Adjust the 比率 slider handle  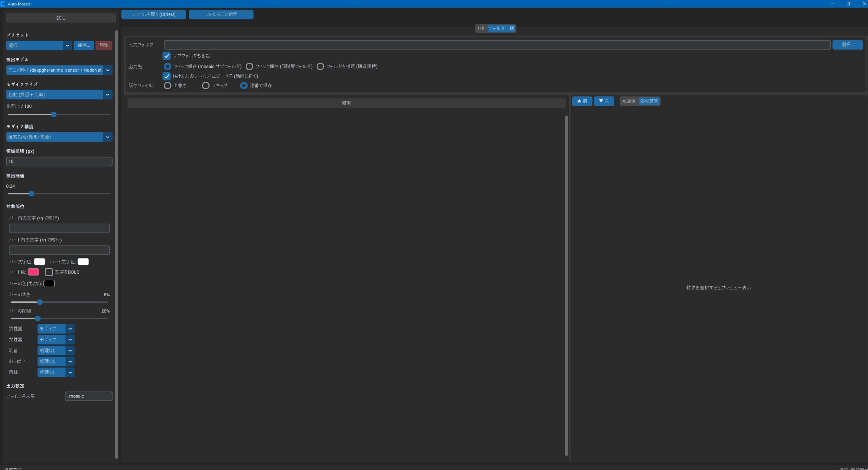(x=54, y=115)
